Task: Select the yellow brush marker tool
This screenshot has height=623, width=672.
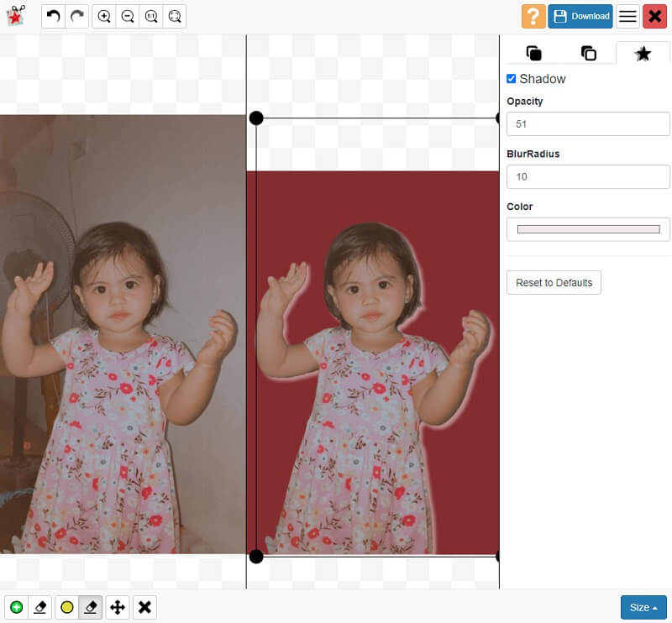Action: point(65,607)
